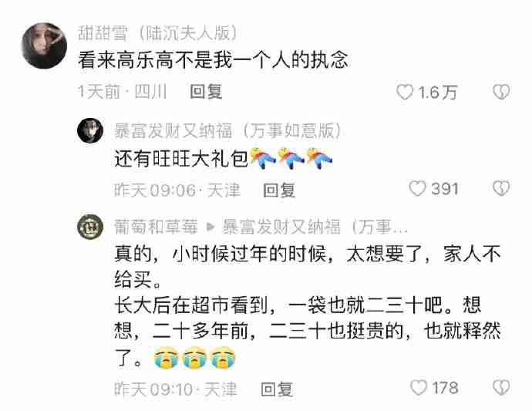Open 葡萄和草莓's round avatar

click(x=90, y=227)
